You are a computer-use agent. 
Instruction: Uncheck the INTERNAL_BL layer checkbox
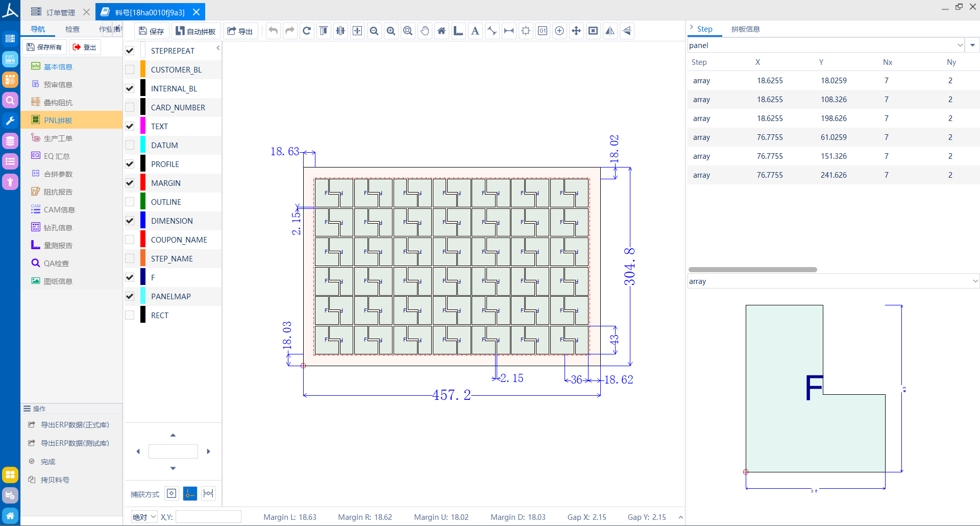point(130,88)
